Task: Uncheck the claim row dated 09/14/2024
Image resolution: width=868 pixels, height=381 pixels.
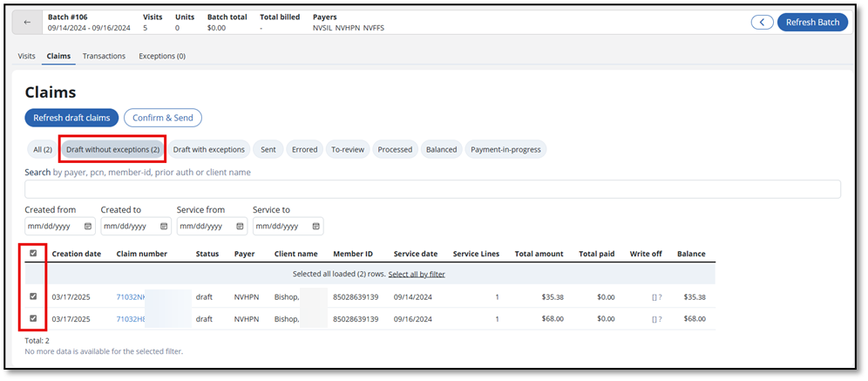Action: (x=33, y=296)
